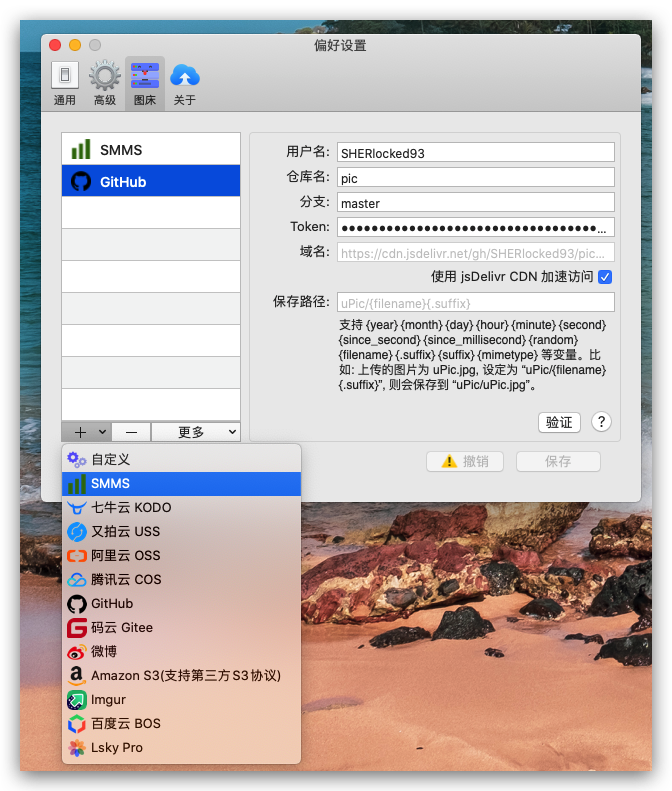Choose Amazon S3 from the menu
The width and height of the screenshot is (672, 791).
tap(181, 675)
